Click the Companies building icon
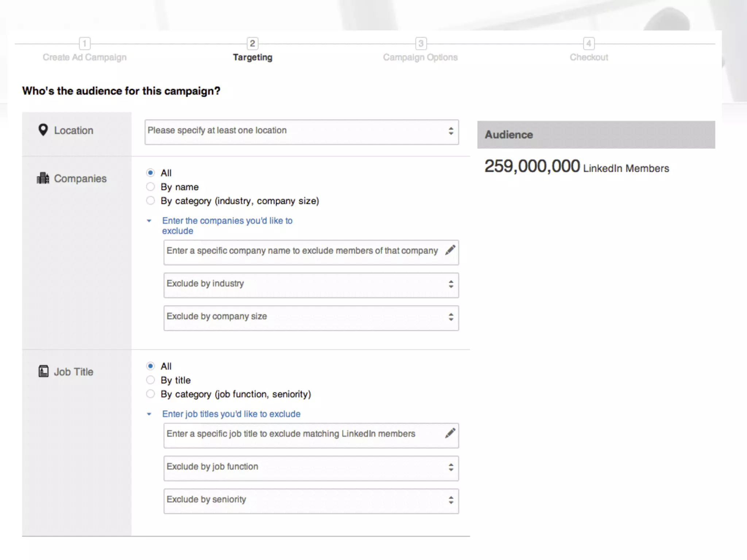This screenshot has width=747, height=560. [x=43, y=178]
